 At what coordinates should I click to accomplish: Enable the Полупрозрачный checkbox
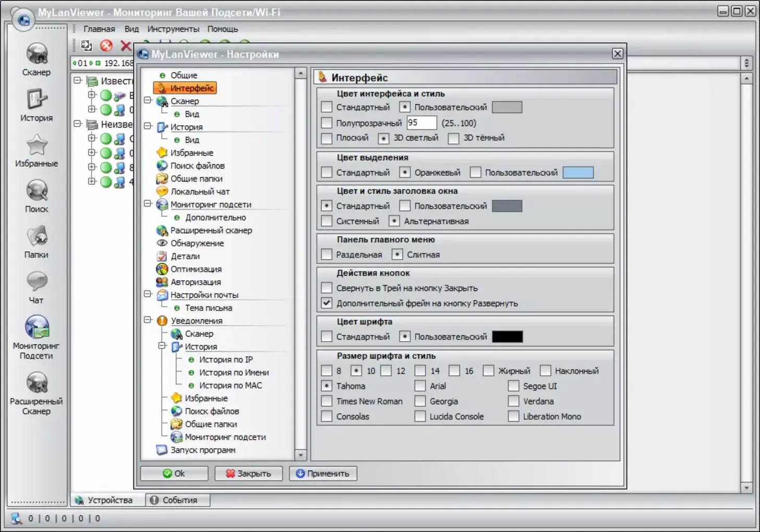327,123
